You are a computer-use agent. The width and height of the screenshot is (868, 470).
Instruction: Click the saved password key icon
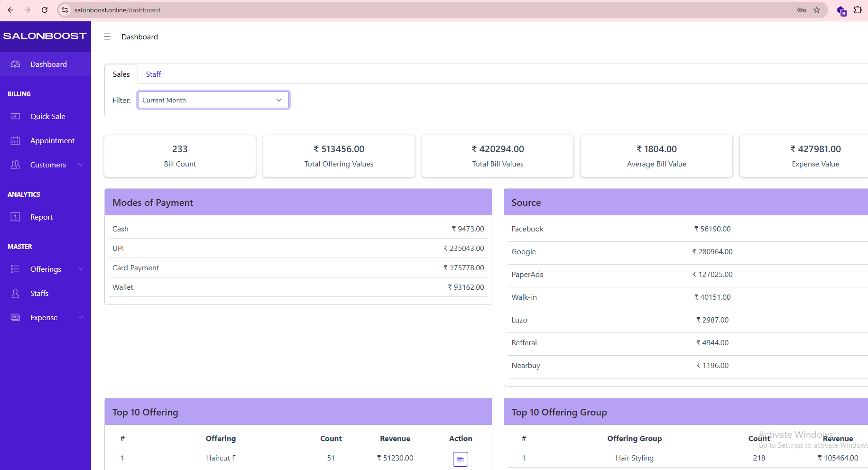[802, 10]
